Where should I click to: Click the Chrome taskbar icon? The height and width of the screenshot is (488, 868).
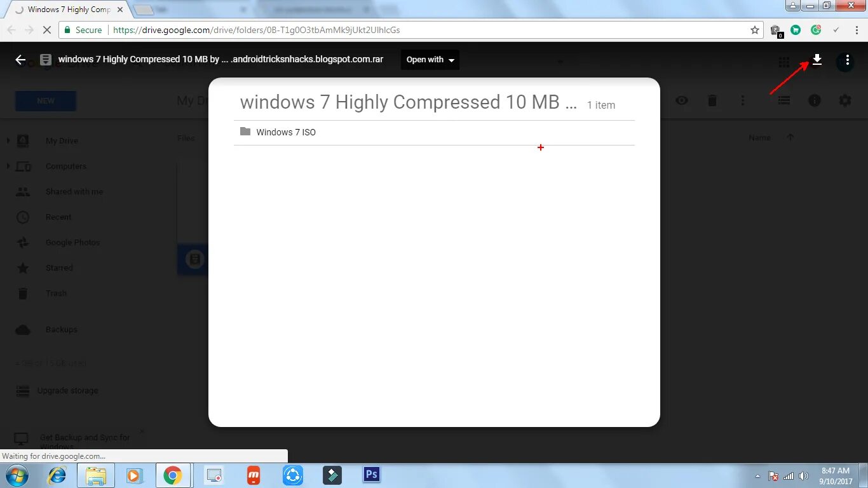coord(172,475)
